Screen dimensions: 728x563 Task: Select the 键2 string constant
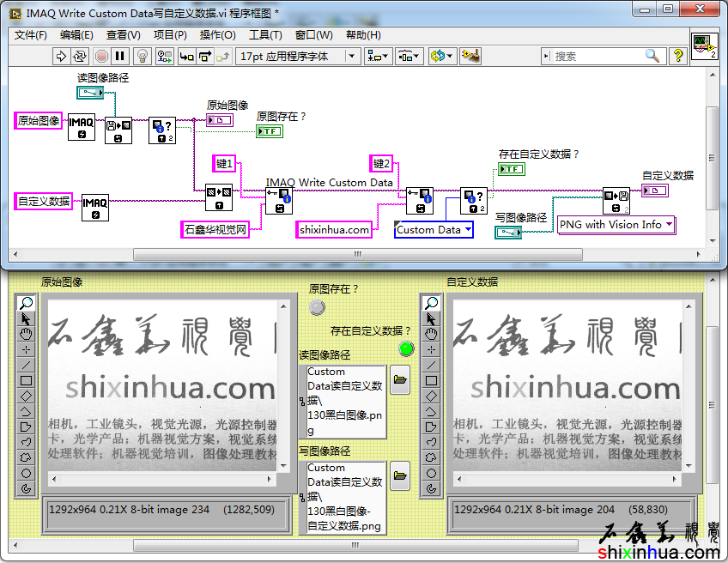381,163
